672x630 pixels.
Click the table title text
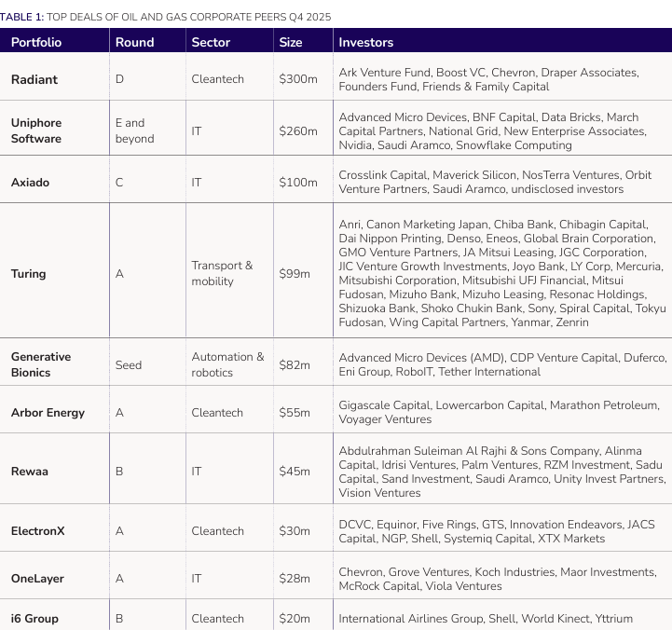pos(166,17)
